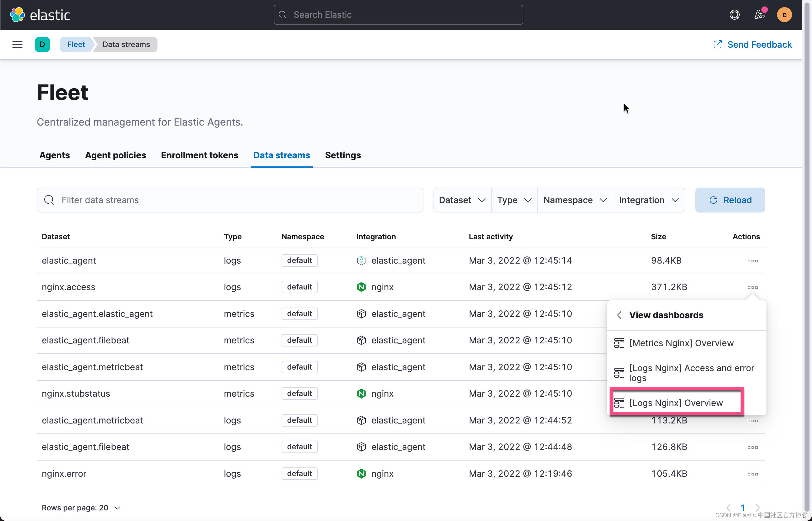
Task: Switch to the Agent policies tab
Action: click(x=115, y=155)
